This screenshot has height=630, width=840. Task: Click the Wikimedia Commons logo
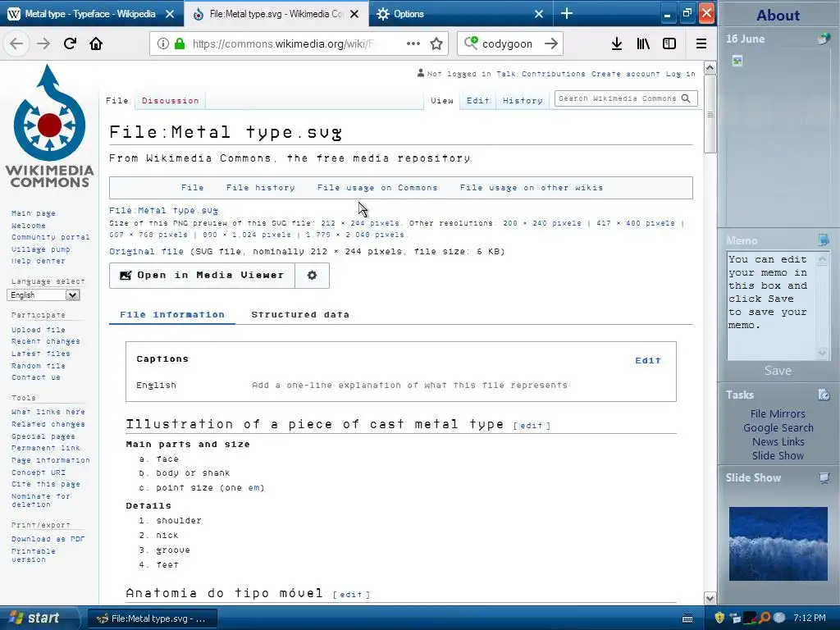49,126
